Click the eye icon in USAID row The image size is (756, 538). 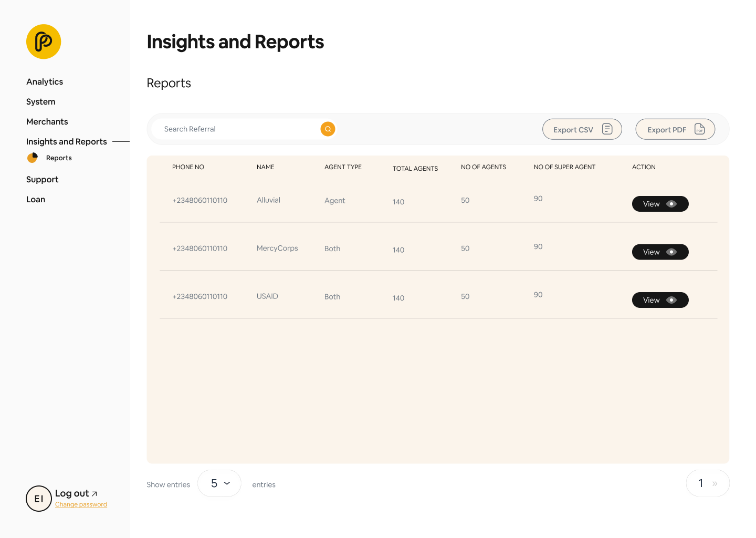(x=671, y=300)
